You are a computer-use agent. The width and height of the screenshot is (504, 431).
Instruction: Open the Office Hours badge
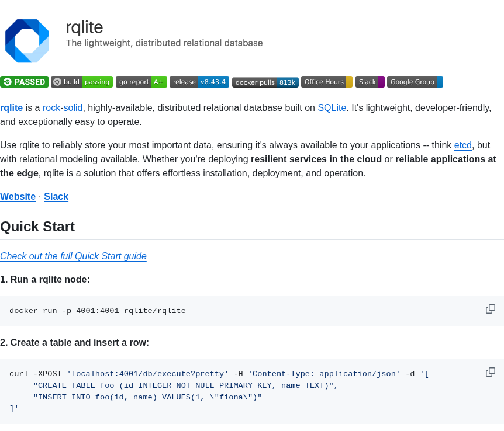point(327,82)
